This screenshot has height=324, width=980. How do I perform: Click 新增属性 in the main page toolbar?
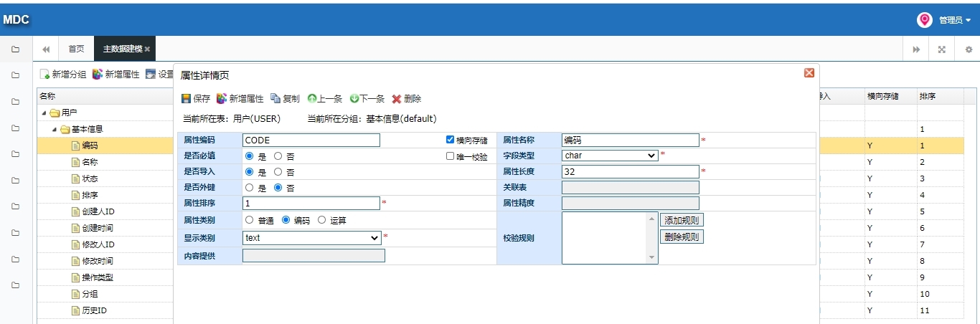[116, 75]
